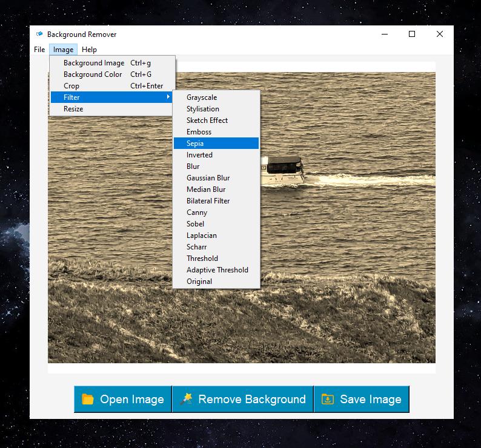Select the Gaussian Blur filter
The image size is (481, 448).
pos(208,178)
